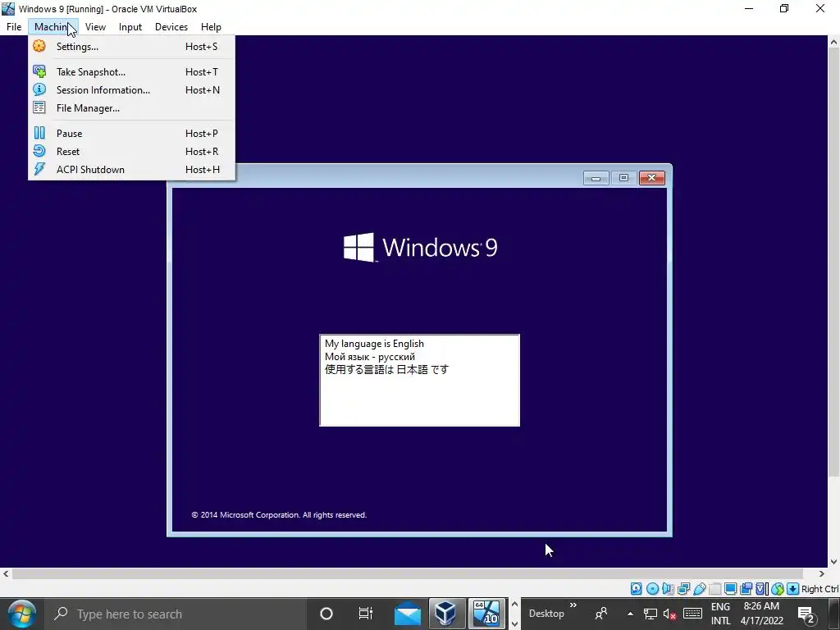Choose File Manager... menu entry
Screen dimensions: 840x630
click(131, 108)
